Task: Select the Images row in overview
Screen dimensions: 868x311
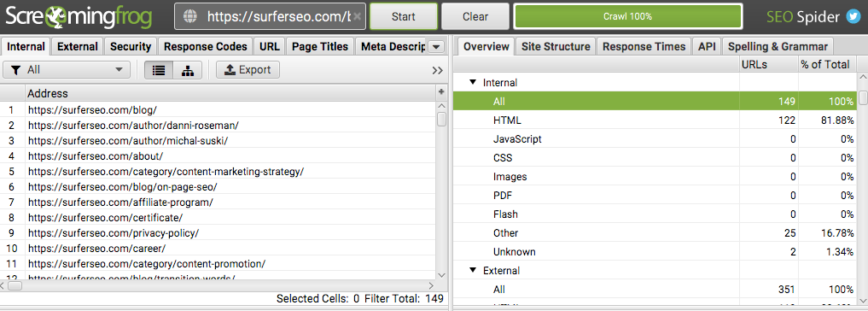Action: tap(655, 177)
